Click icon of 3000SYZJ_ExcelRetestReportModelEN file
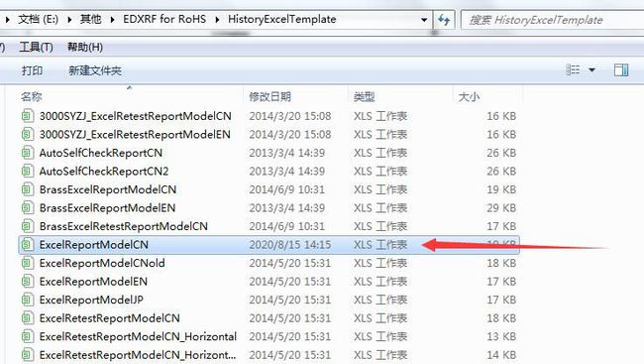Viewport: 644px width, 364px height. coord(27,134)
